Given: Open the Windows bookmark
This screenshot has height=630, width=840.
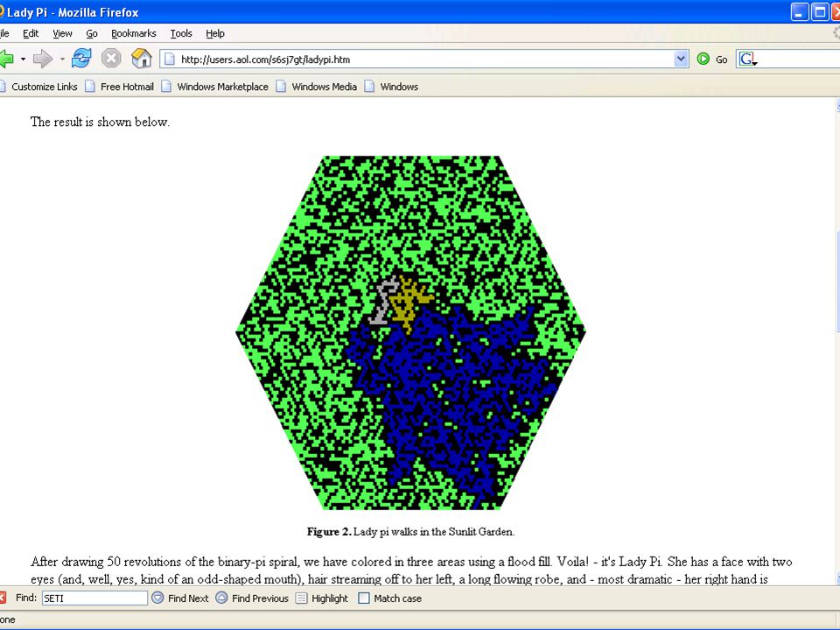Looking at the screenshot, I should pyautogui.click(x=391, y=87).
